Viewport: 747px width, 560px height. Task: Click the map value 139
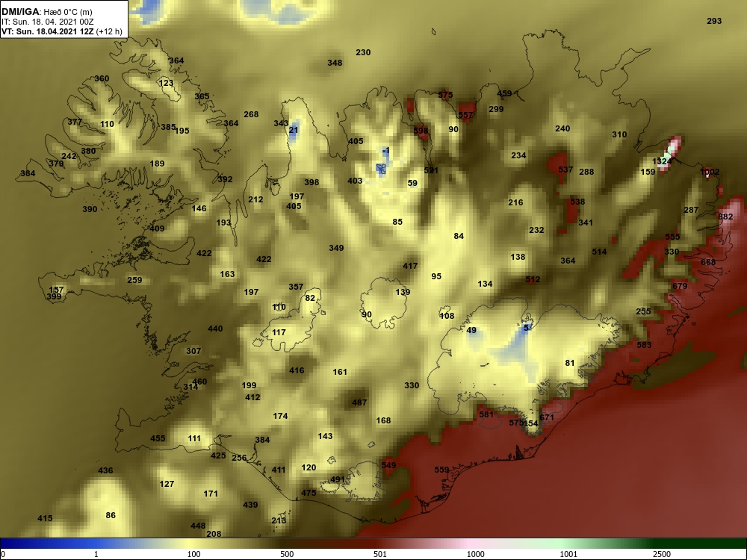(x=403, y=293)
